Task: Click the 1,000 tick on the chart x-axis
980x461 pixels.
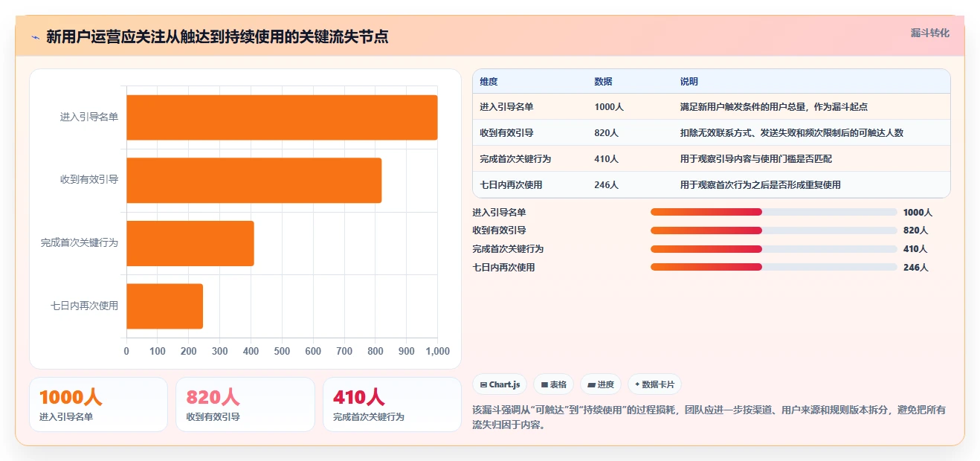Action: click(437, 351)
